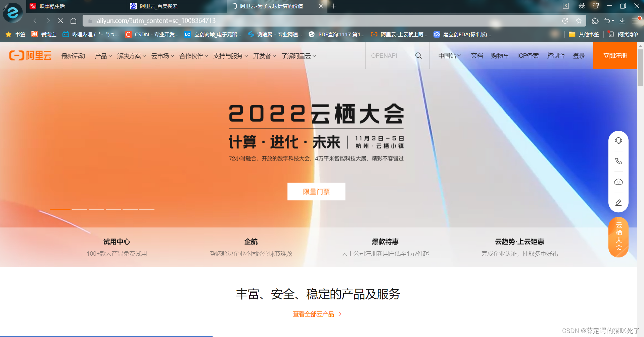Screen dimensions: 644x337
Task: Click the browser back arrow
Action: pyautogui.click(x=35, y=21)
